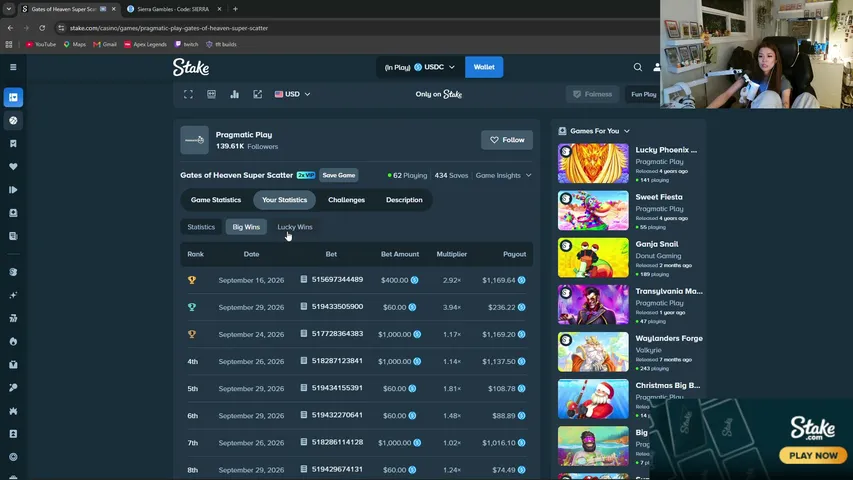This screenshot has height=480, width=853.
Task: Go back in the browser
Action: [x=10, y=28]
